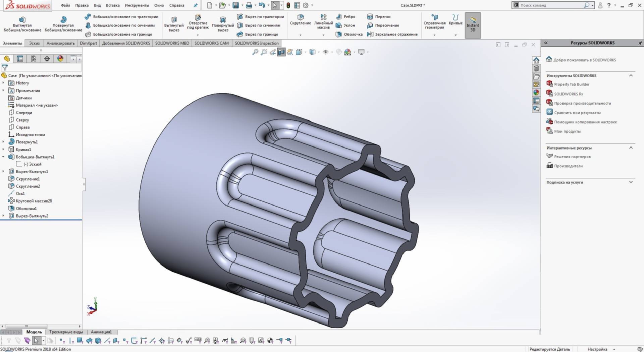Expand the Повернуть1 feature
Image resolution: width=644 pixels, height=352 pixels.
[3, 142]
